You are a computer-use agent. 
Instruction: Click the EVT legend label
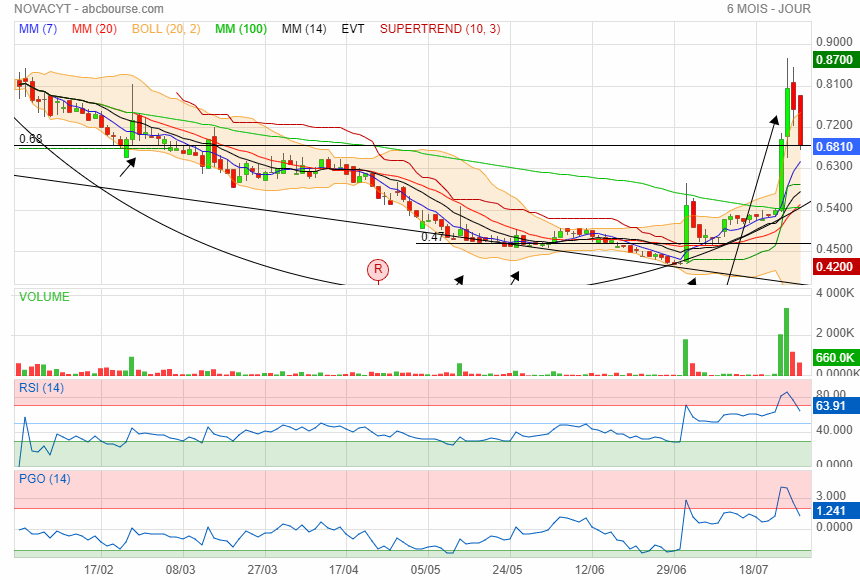point(353,29)
